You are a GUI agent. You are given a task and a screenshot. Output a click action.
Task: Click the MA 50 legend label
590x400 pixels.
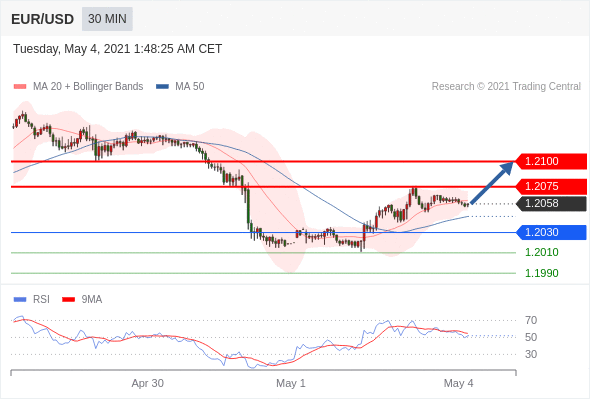[190, 87]
